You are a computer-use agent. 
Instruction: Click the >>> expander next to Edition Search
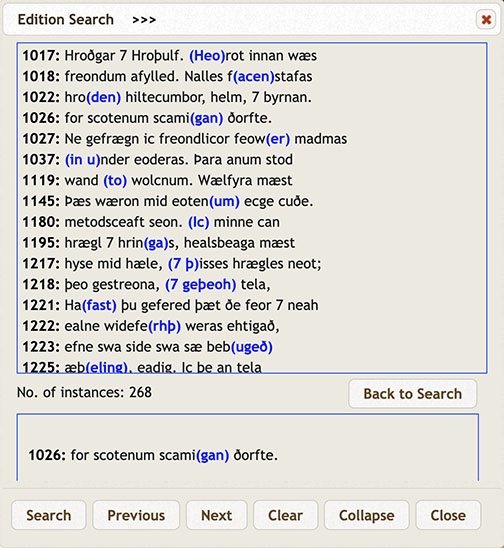(x=144, y=20)
